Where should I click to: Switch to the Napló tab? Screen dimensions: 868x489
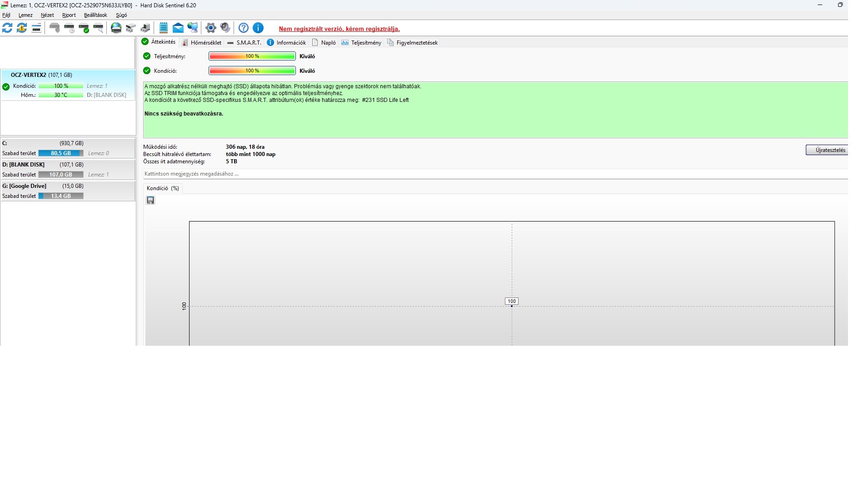click(324, 42)
